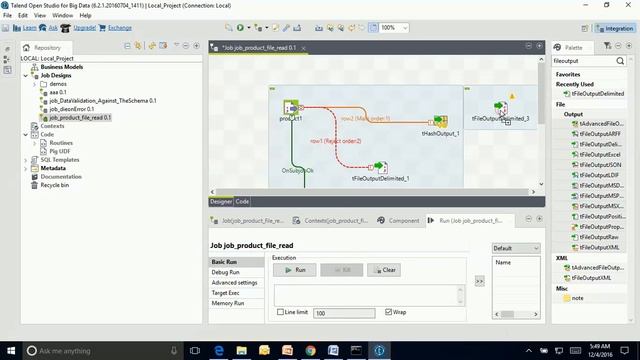This screenshot has width=640, height=360.
Task: Collapse the Job Designs tree node
Action: (26, 76)
